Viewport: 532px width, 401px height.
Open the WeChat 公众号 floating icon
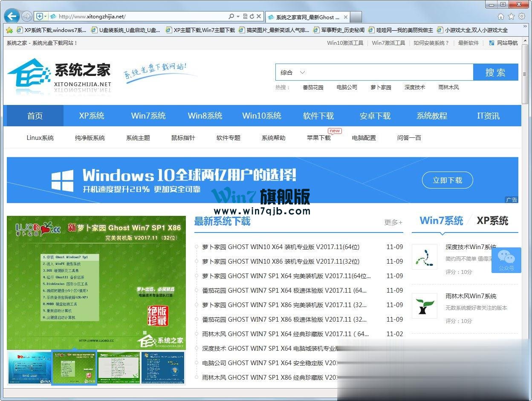click(x=506, y=260)
